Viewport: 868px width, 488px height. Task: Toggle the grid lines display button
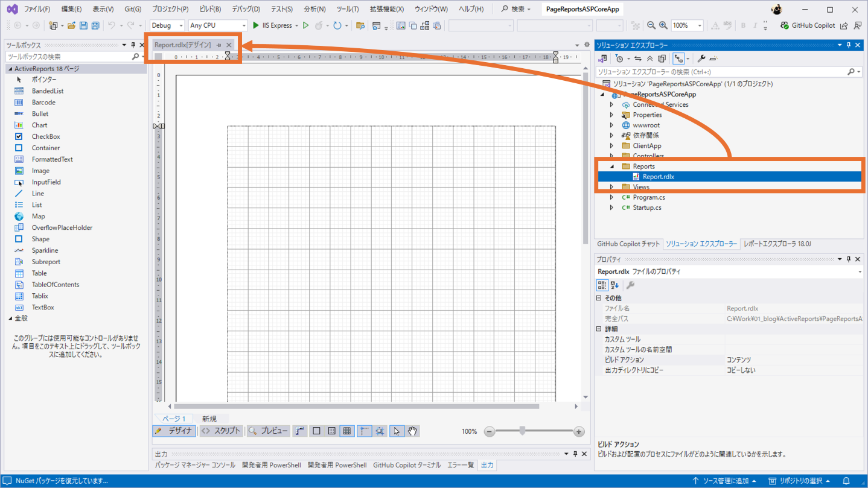click(346, 431)
